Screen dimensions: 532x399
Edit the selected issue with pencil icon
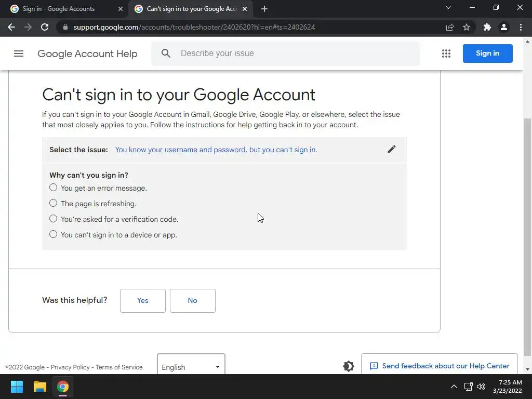point(391,149)
